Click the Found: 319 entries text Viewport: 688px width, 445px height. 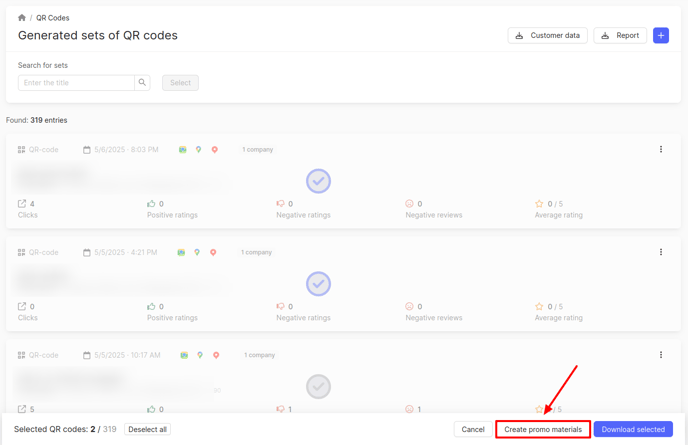coord(36,120)
